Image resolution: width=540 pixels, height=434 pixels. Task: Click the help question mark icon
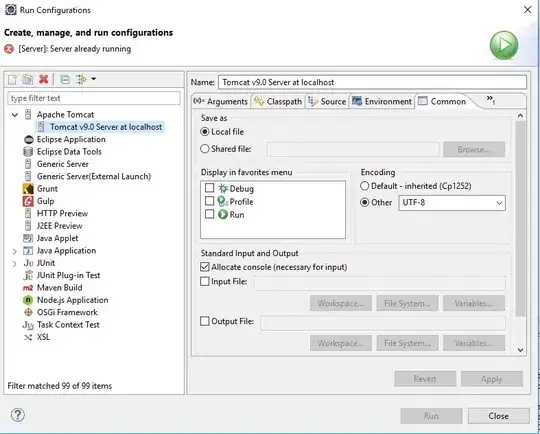click(18, 415)
